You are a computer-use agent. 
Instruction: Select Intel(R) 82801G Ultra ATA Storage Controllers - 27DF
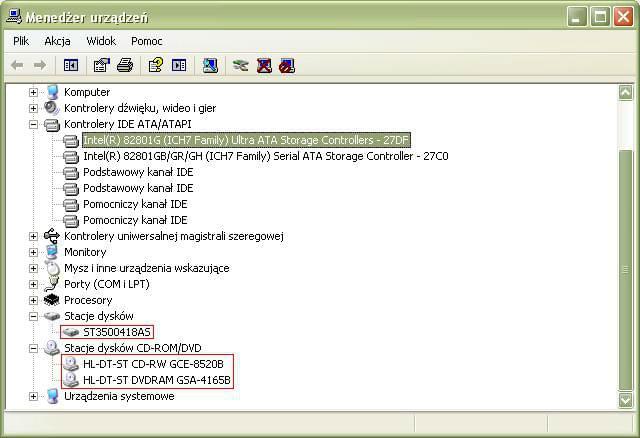[246, 140]
